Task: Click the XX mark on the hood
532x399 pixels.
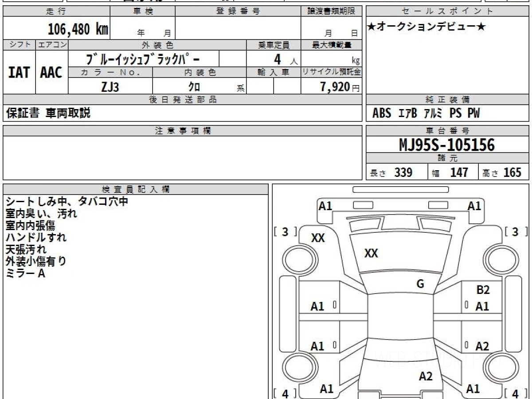Action: [371, 254]
